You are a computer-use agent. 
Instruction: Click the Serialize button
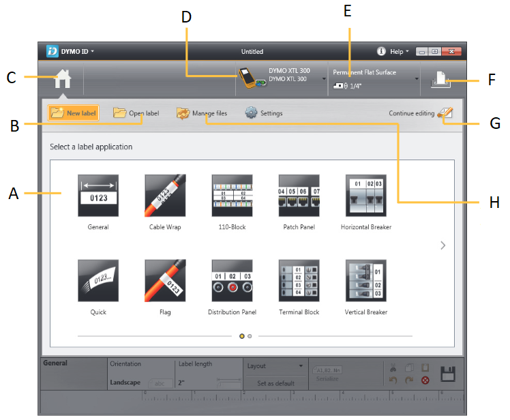(327, 374)
